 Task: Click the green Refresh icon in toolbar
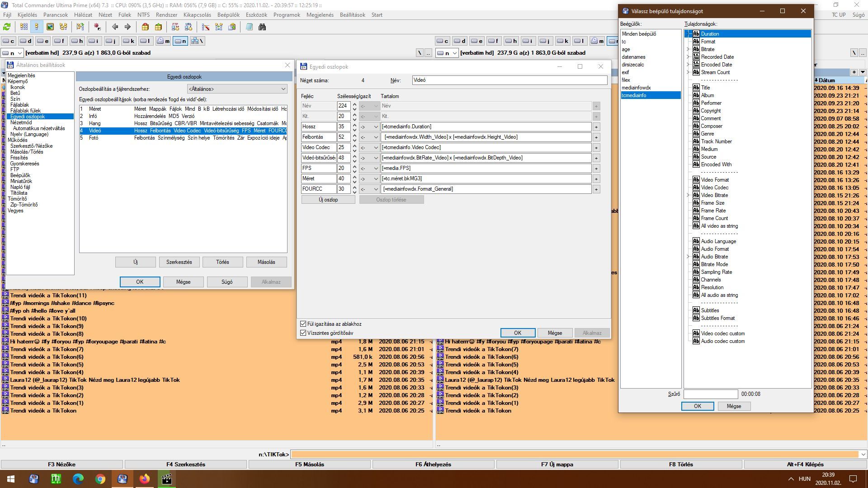pos(7,27)
